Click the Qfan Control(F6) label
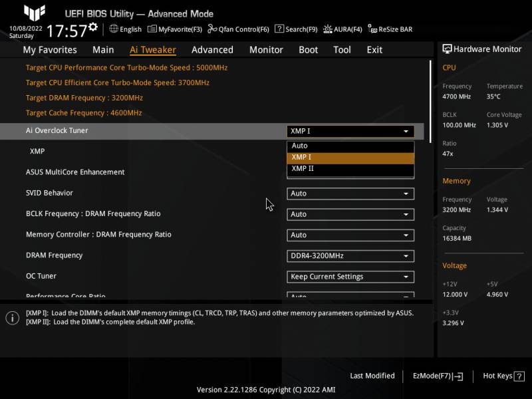Viewport: 532px width, 399px height. click(243, 29)
